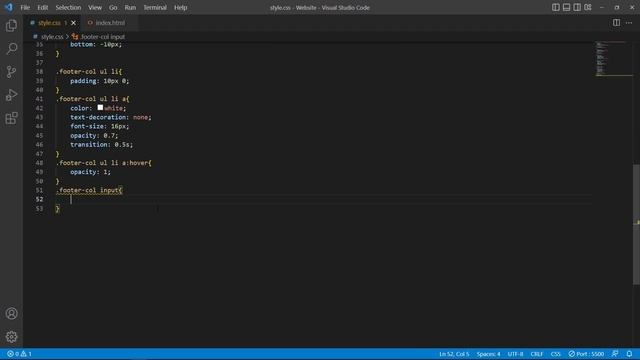The image size is (640, 360).
Task: Toggle secondary sidebar layout icon
Action: [x=577, y=7]
